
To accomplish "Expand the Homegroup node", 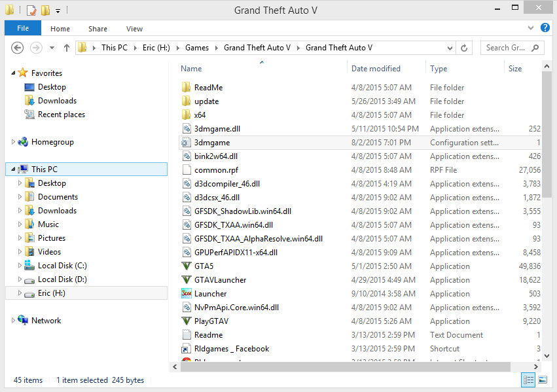I will tap(13, 142).
